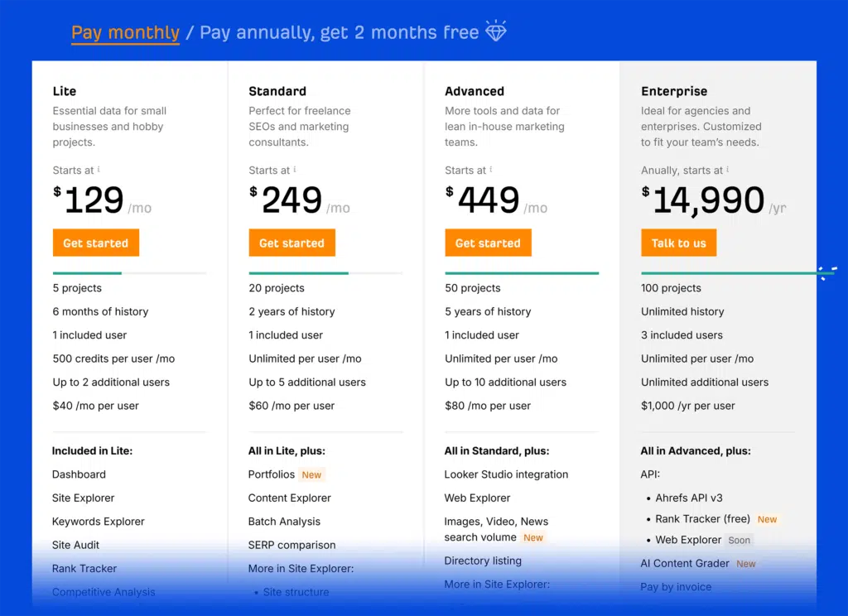The image size is (848, 616).
Task: Click the New badge next to Portfolios
Action: [x=311, y=474]
